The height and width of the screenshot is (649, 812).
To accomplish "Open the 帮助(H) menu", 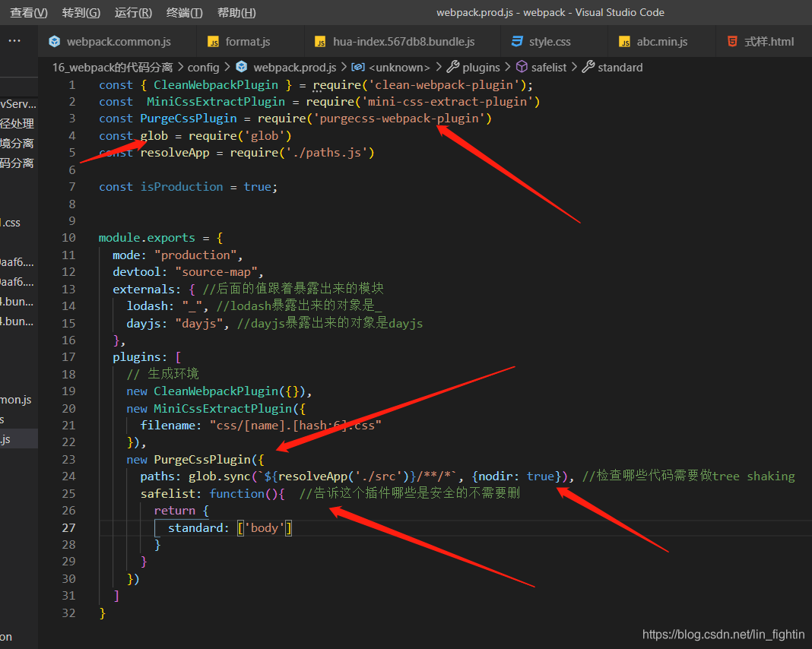I will (x=236, y=12).
